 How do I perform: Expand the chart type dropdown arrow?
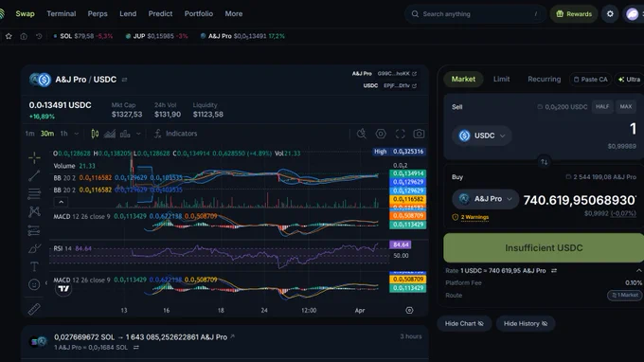(139, 134)
